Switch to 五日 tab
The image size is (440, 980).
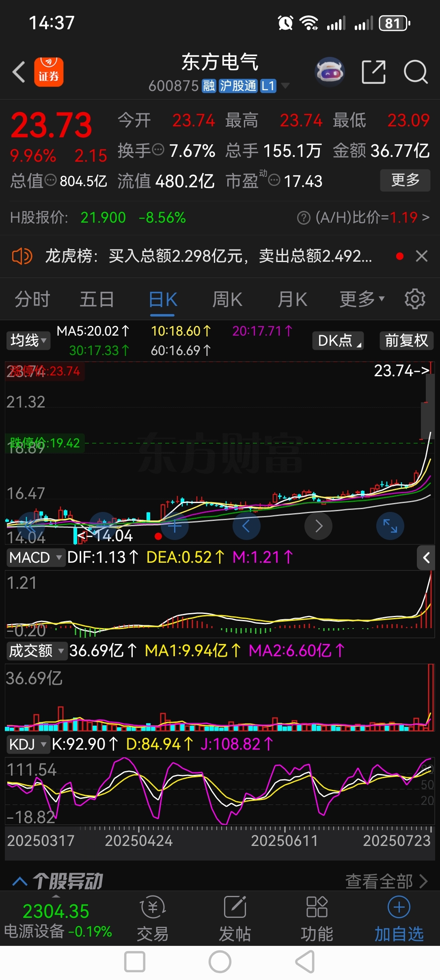pos(97,299)
